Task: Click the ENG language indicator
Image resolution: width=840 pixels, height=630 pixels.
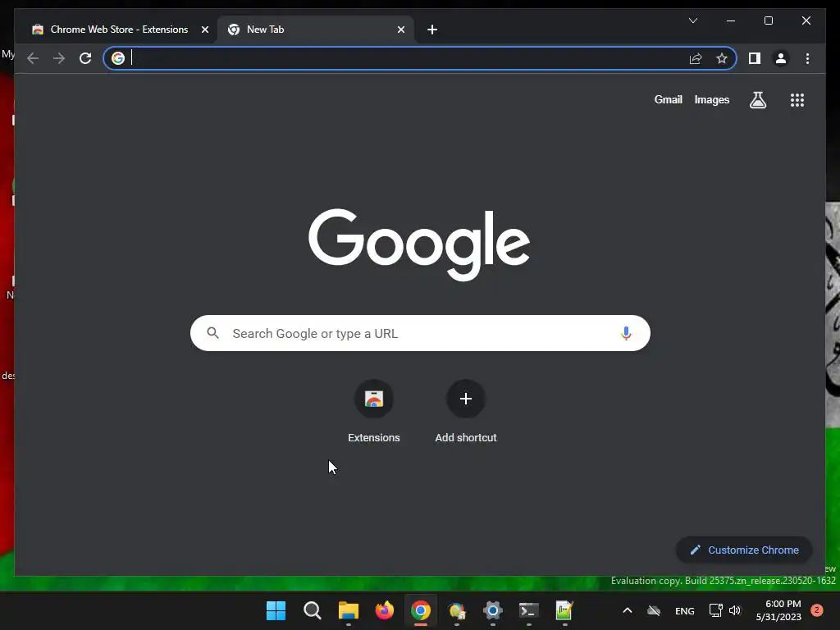Action: click(685, 610)
